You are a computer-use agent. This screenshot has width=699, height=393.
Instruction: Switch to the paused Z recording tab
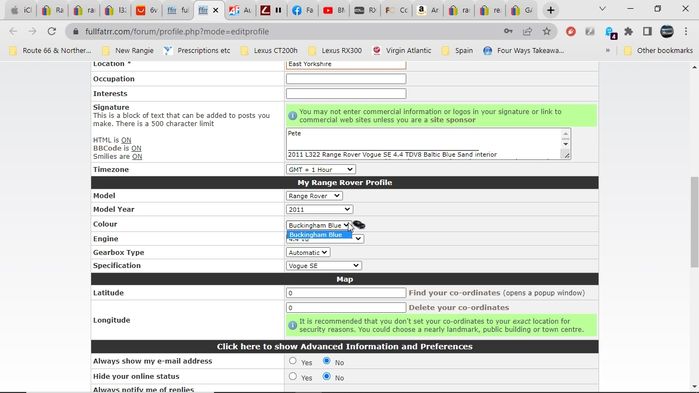click(x=271, y=10)
